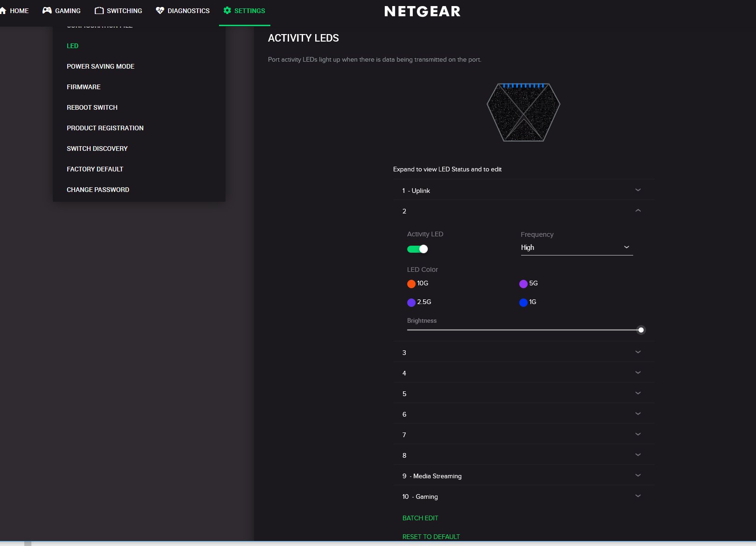Click RESET TO DEFAULT link

pos(431,537)
